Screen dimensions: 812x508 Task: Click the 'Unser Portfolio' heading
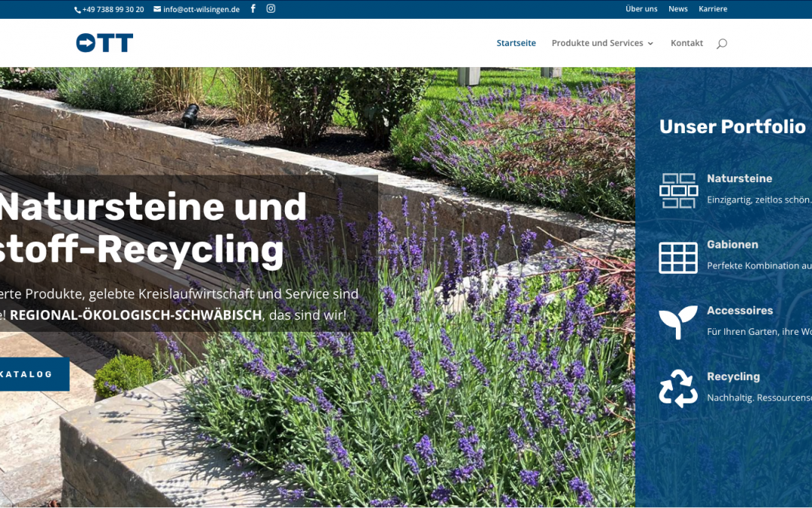click(732, 126)
